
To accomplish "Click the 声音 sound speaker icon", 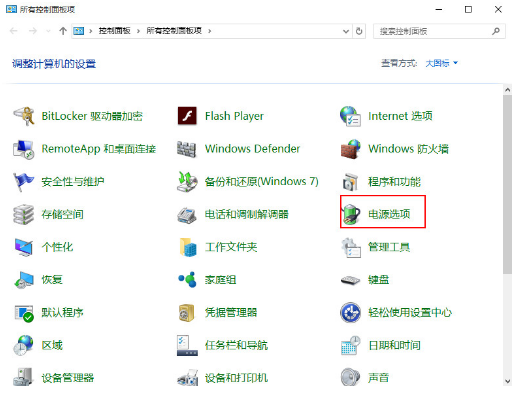I will tap(350, 377).
